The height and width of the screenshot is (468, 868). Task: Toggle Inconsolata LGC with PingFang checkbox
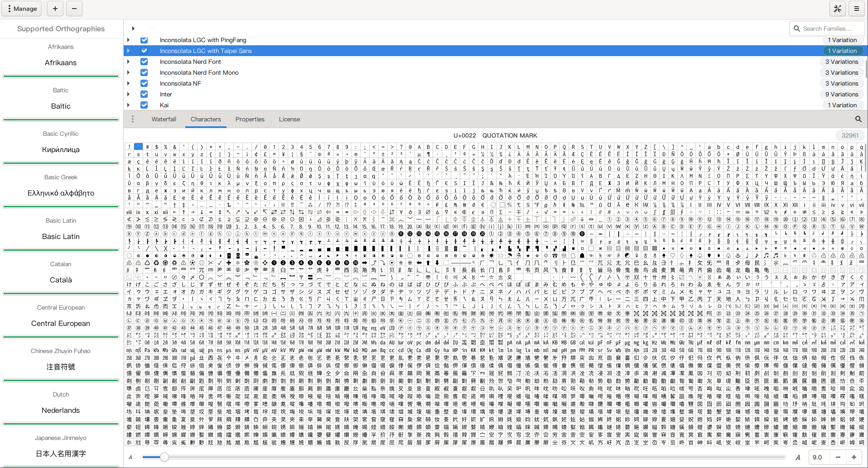[x=144, y=40]
